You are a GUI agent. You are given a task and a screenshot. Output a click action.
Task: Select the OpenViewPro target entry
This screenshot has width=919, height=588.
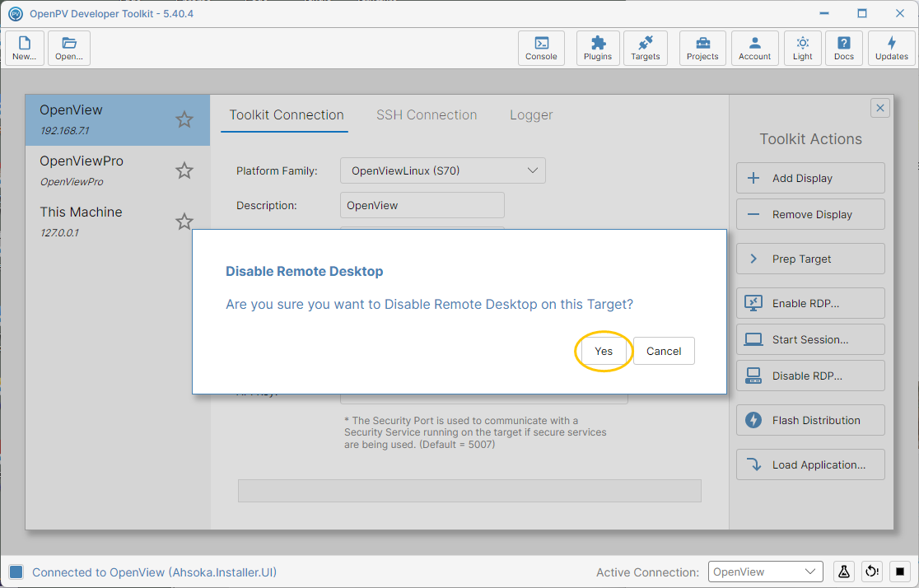click(117, 170)
